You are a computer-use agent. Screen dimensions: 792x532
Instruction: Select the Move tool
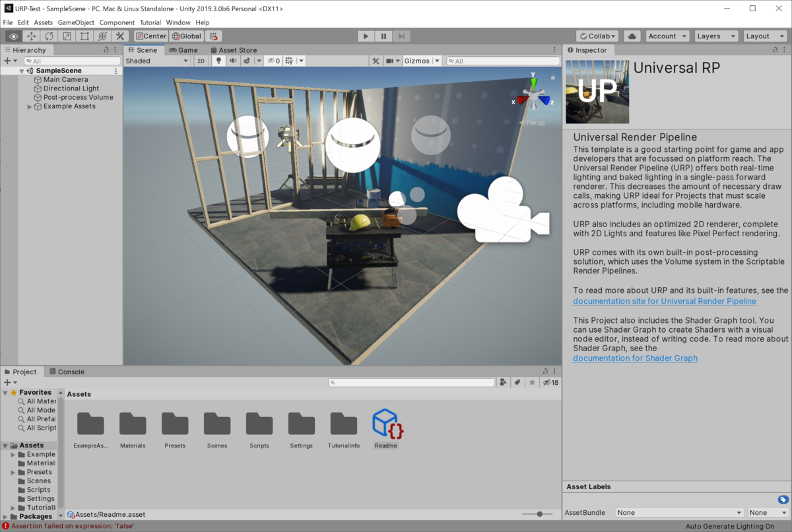[x=31, y=36]
